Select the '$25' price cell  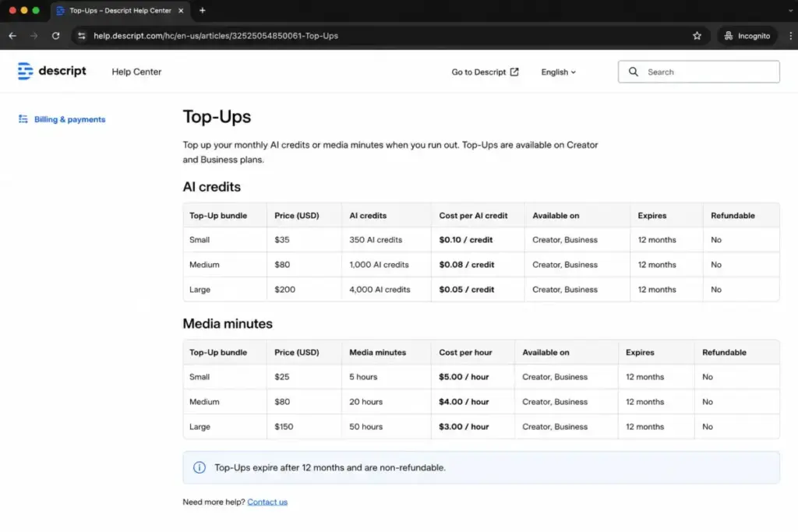coord(304,377)
